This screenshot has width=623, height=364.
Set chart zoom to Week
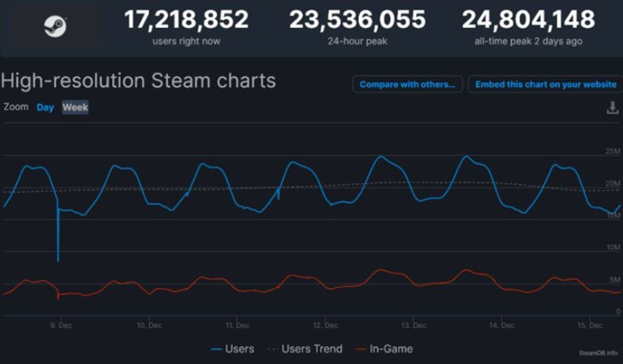click(x=75, y=108)
